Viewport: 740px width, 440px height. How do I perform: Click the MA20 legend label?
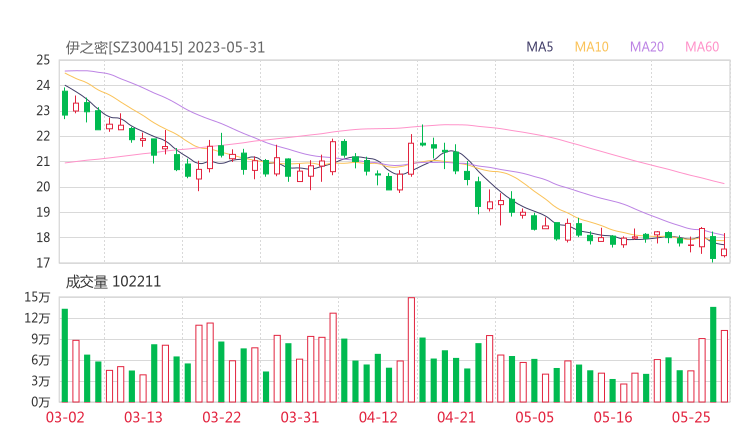(x=647, y=47)
